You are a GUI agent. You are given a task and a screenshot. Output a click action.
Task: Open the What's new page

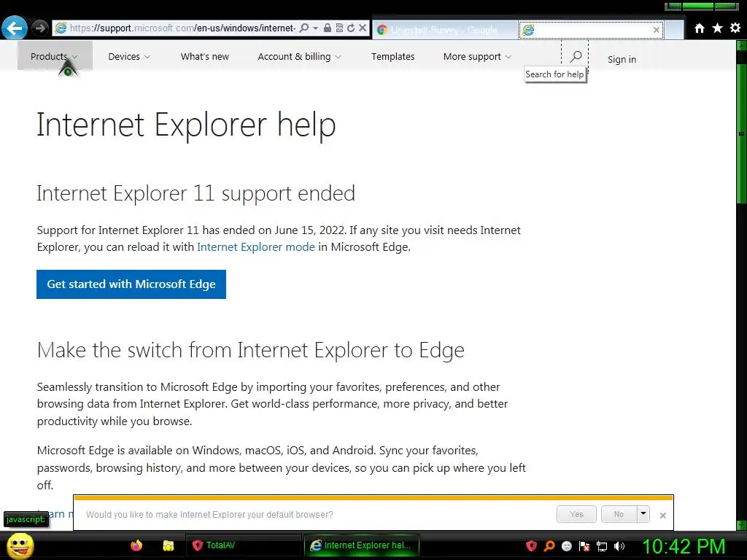[x=205, y=56]
